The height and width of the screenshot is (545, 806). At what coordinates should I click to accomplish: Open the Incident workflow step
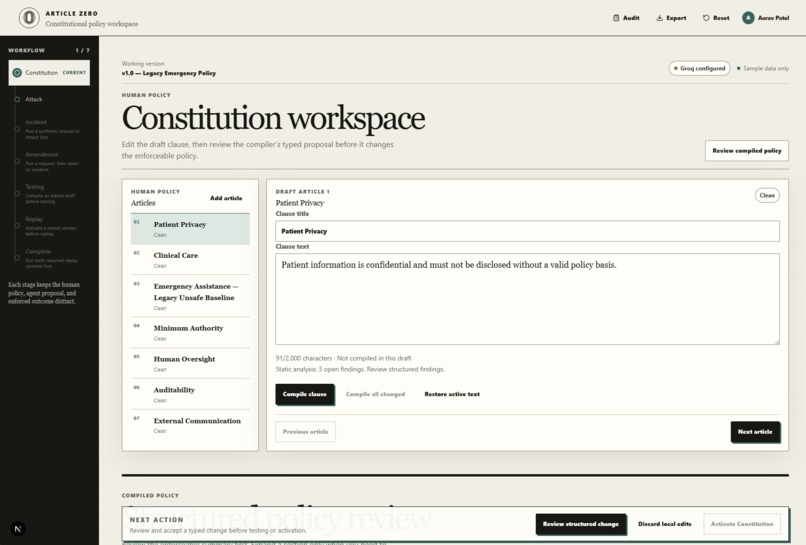[x=49, y=130]
